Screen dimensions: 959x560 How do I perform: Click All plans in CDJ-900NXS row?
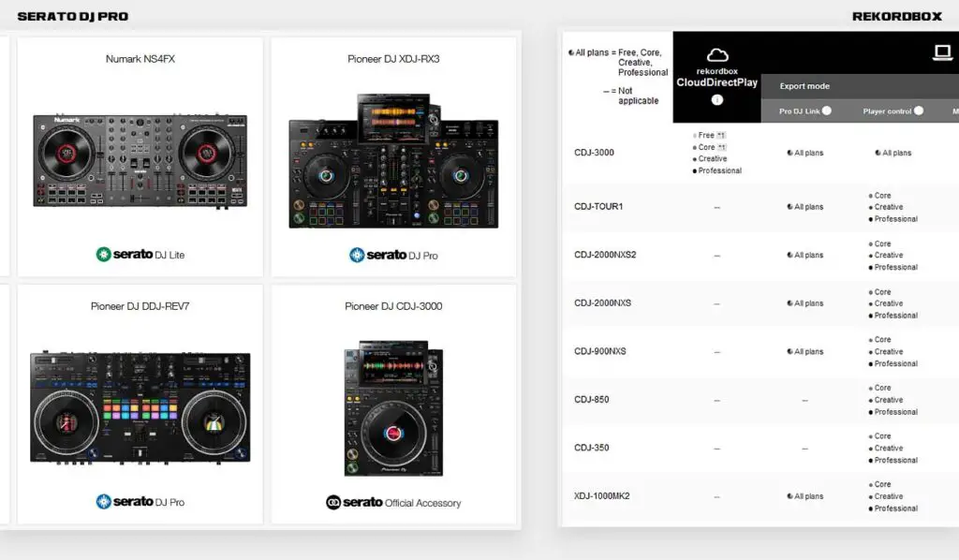[804, 351]
